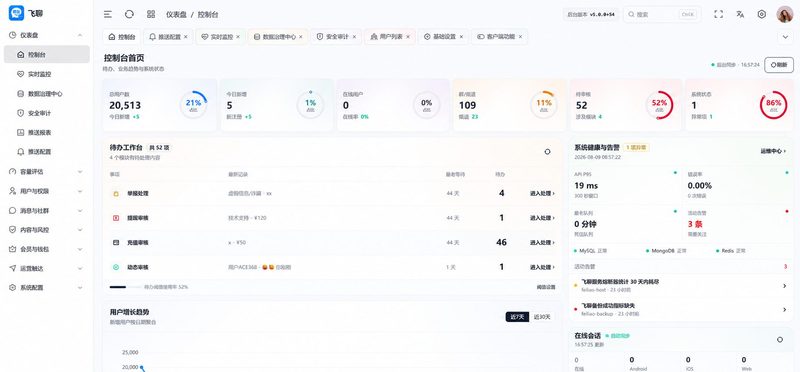Open the language translation icon
This screenshot has width=800, height=372.
coord(740,14)
